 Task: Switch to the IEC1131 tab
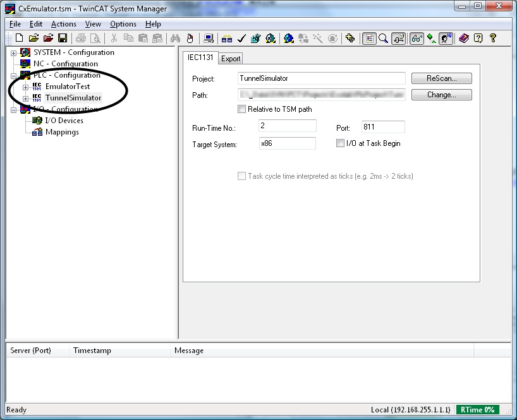tap(200, 57)
